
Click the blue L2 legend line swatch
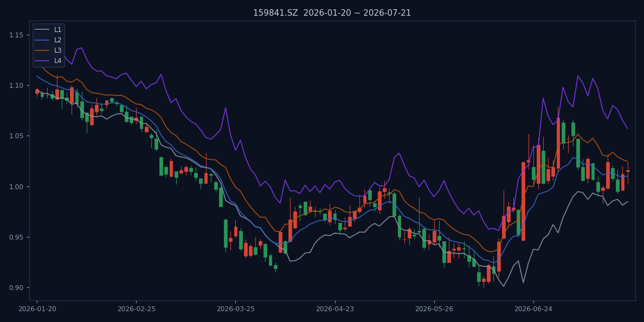tap(42, 40)
